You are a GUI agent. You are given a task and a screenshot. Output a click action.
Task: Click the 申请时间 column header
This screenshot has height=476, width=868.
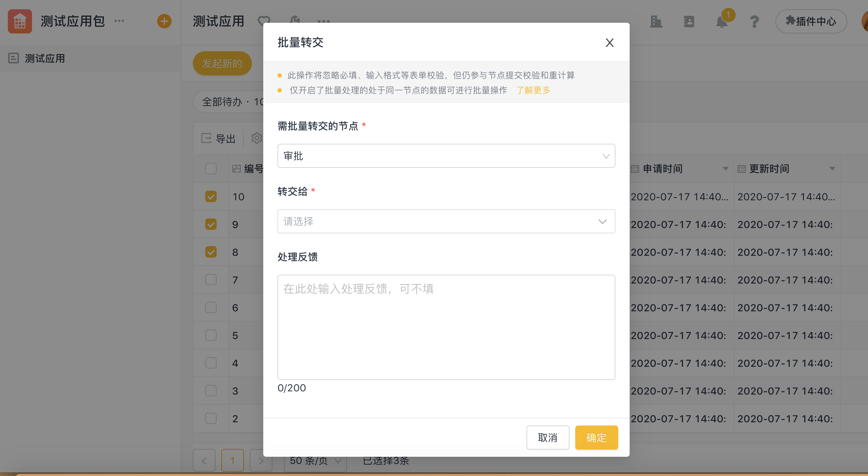coord(681,169)
